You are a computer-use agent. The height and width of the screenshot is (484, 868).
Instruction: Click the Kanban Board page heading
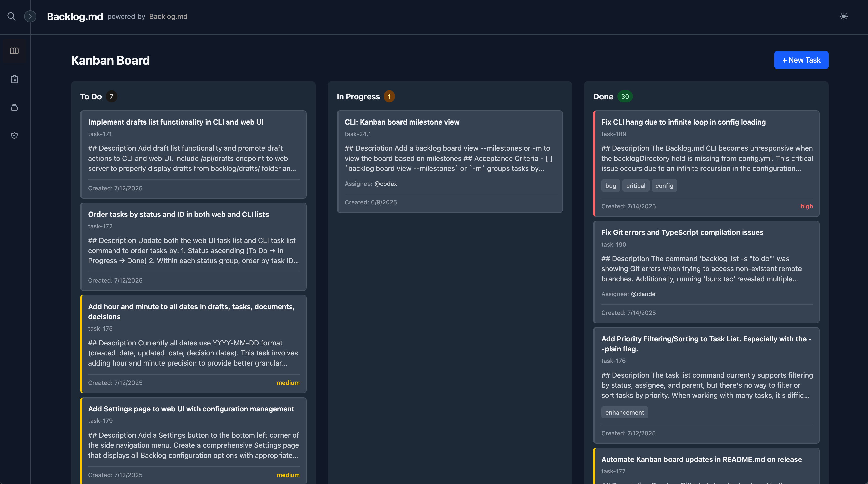(x=110, y=60)
